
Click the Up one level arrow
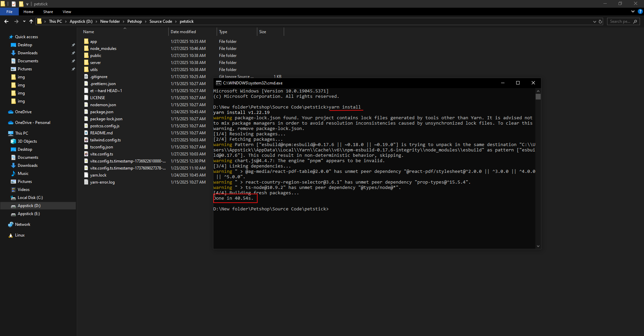coord(31,21)
